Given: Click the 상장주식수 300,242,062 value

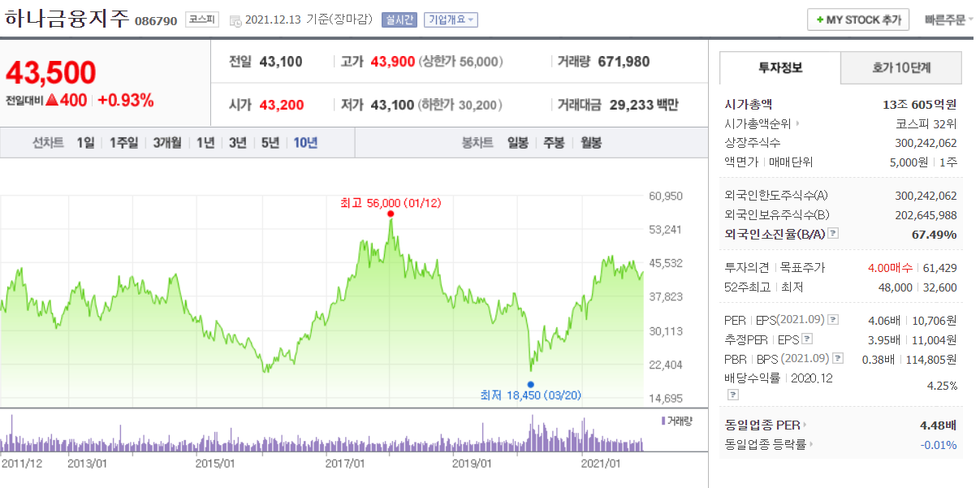Looking at the screenshot, I should pyautogui.click(x=926, y=143).
